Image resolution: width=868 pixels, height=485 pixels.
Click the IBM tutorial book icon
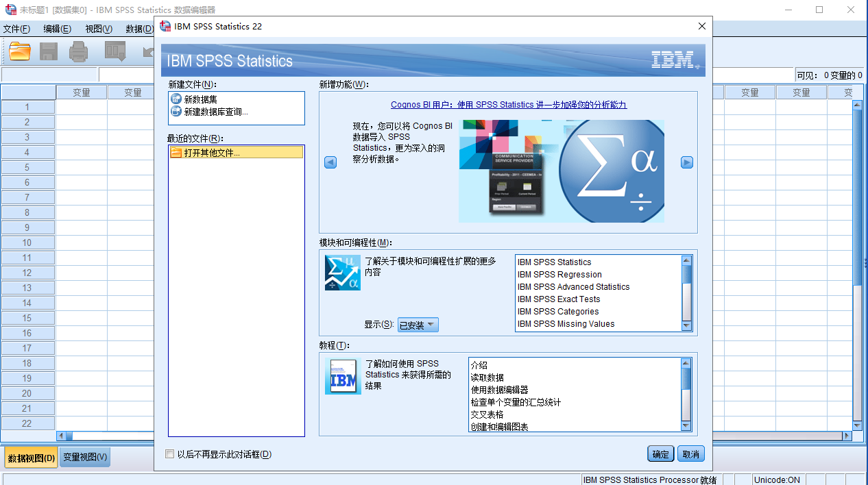point(342,377)
